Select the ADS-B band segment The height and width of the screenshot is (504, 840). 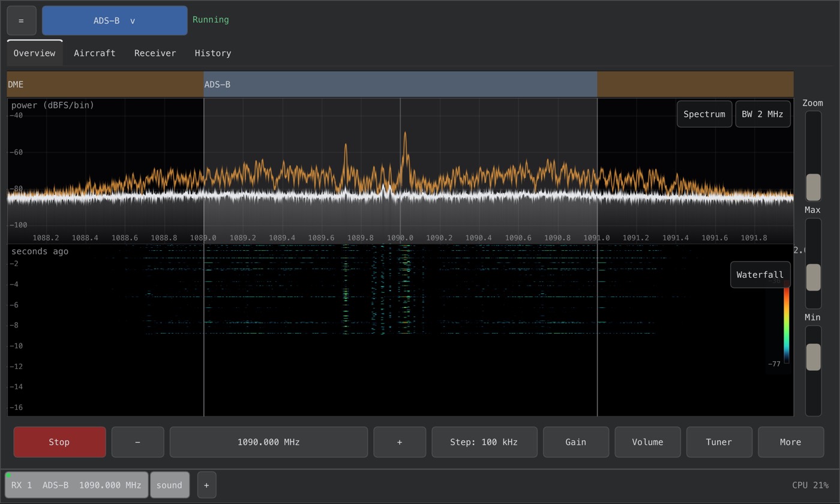400,84
